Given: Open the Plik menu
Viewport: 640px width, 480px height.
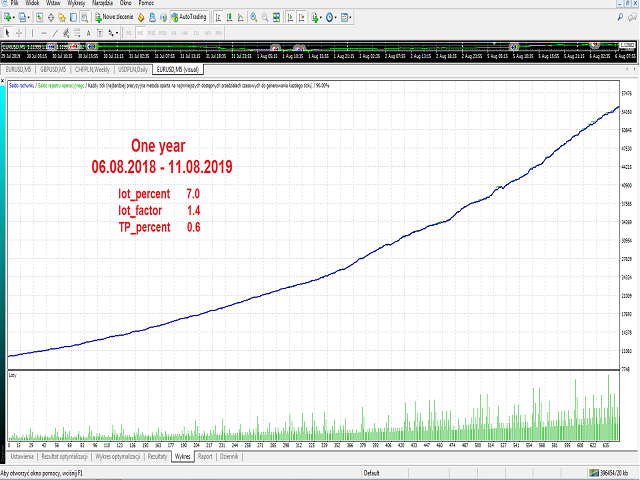Looking at the screenshot, I should [x=15, y=3].
